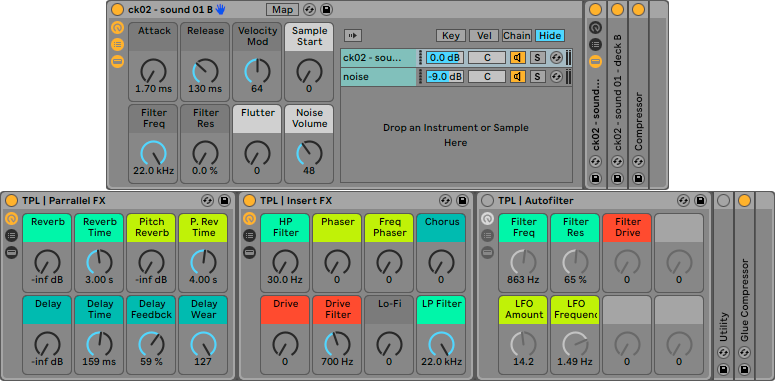Expand the collapsed Compressor device

pyautogui.click(x=638, y=121)
